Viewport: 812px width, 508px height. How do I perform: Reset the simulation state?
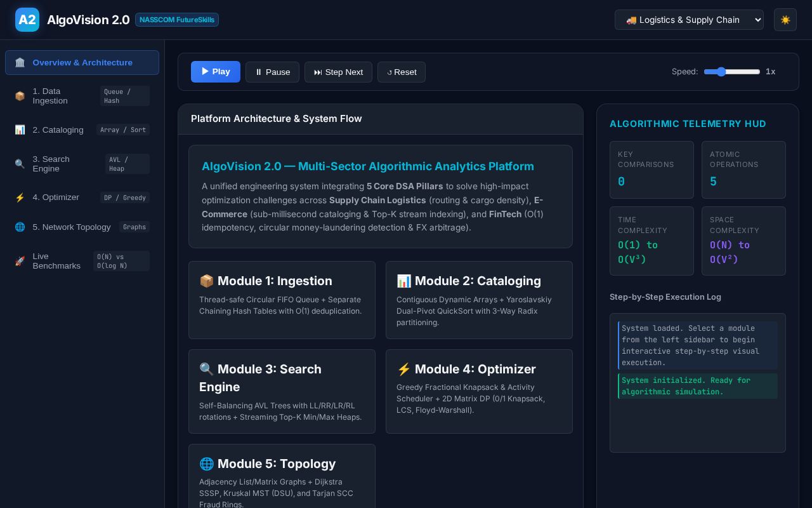click(x=402, y=72)
